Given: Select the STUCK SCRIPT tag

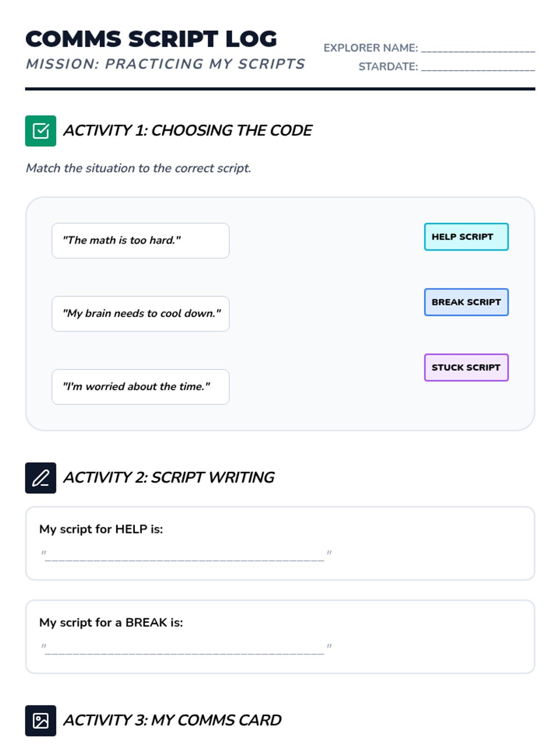Looking at the screenshot, I should tap(466, 367).
